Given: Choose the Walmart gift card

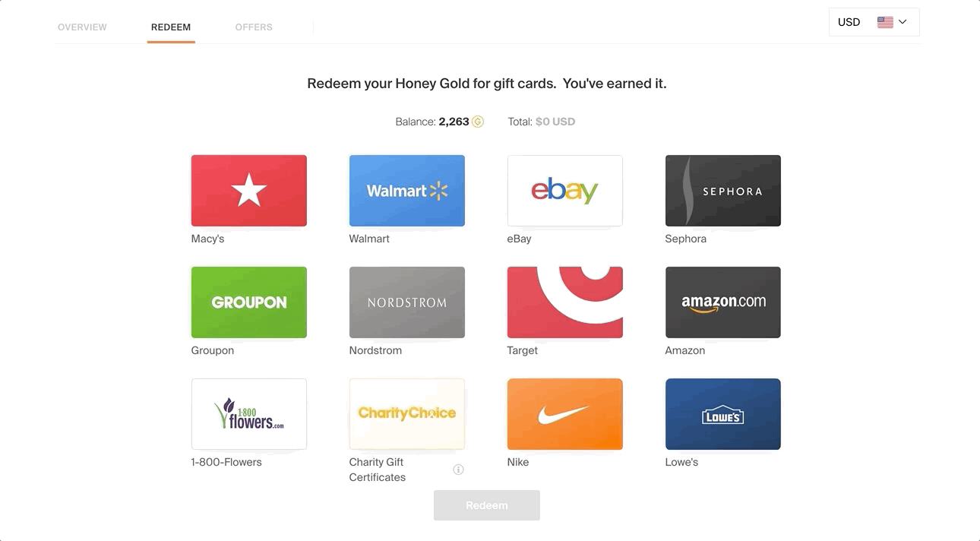Looking at the screenshot, I should [407, 191].
